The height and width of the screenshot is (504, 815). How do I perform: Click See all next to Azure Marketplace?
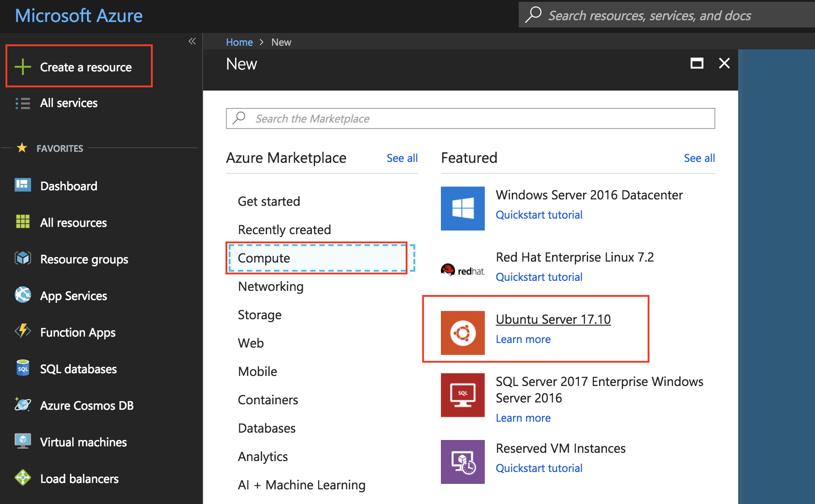pos(402,158)
